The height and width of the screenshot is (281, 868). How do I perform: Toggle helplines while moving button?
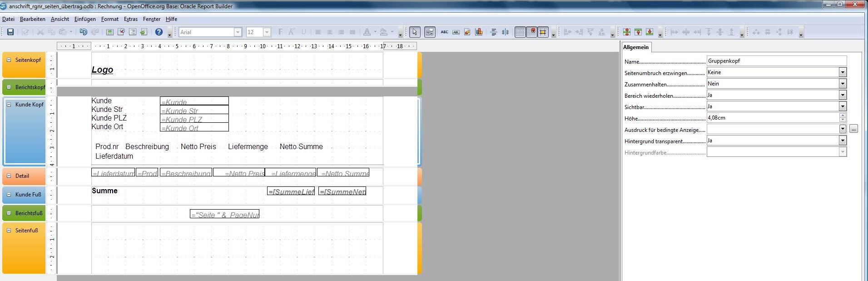coord(543,32)
